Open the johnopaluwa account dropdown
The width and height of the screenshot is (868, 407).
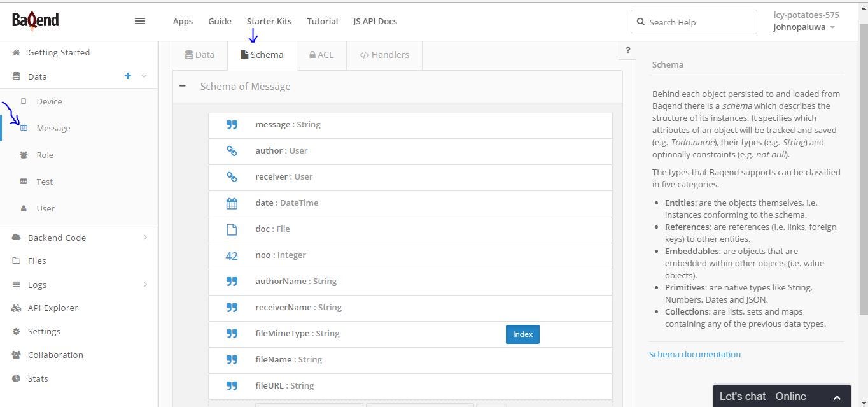804,27
